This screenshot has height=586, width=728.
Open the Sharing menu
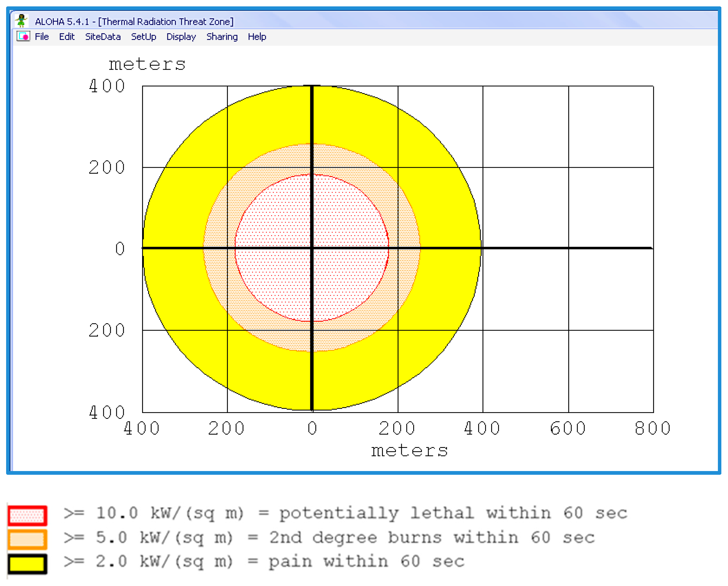tap(222, 37)
